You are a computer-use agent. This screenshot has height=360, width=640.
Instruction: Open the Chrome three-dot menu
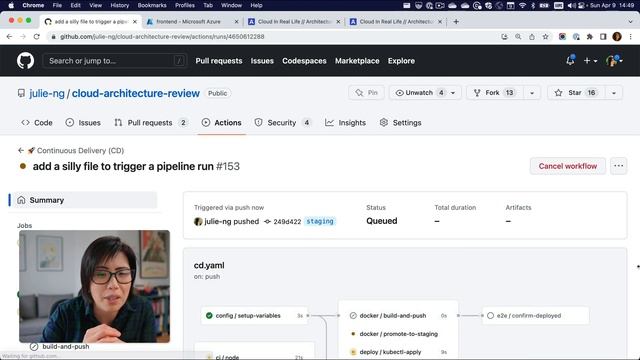(x=630, y=37)
